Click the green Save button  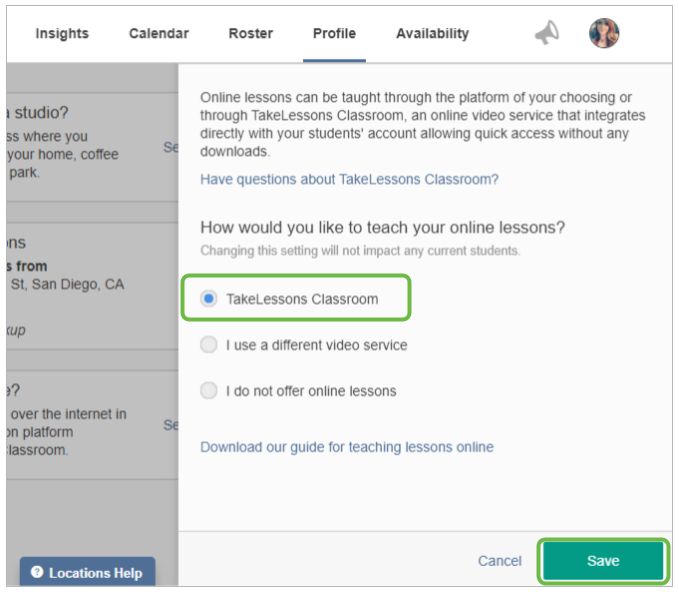tap(603, 561)
